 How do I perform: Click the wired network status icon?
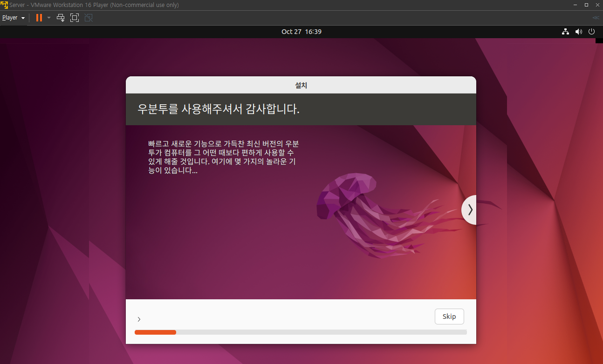(x=565, y=32)
